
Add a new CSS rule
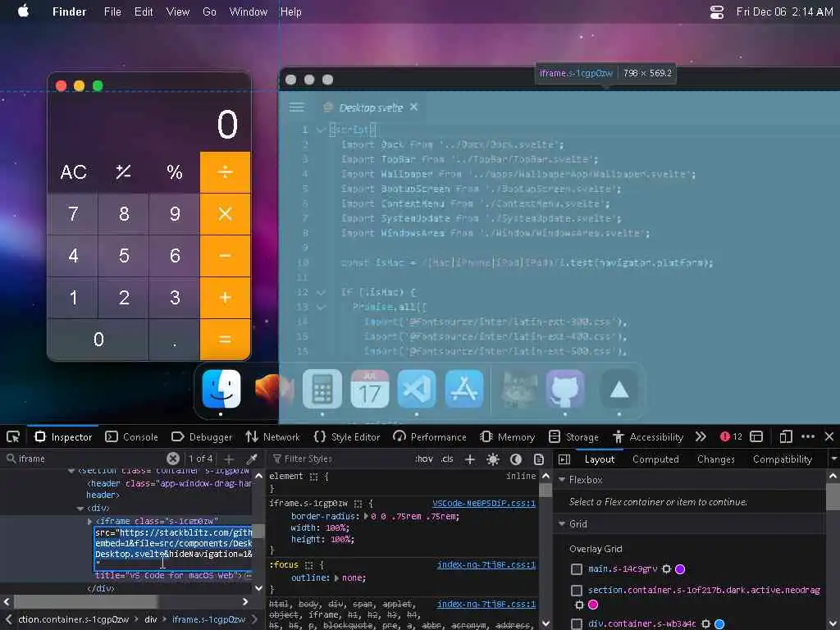(470, 459)
